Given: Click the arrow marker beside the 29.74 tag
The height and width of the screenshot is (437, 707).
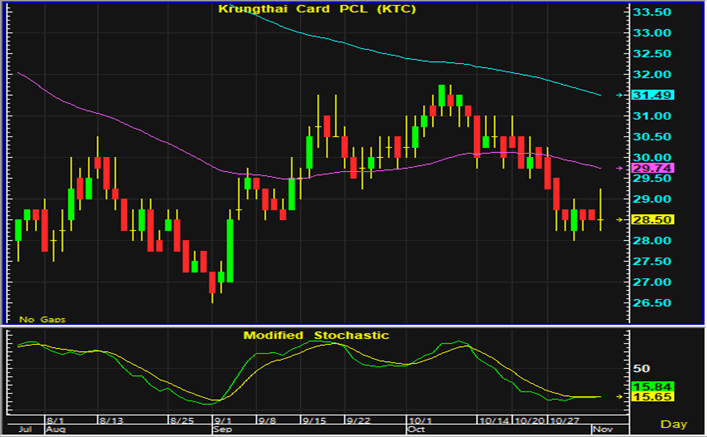Looking at the screenshot, I should (x=620, y=169).
